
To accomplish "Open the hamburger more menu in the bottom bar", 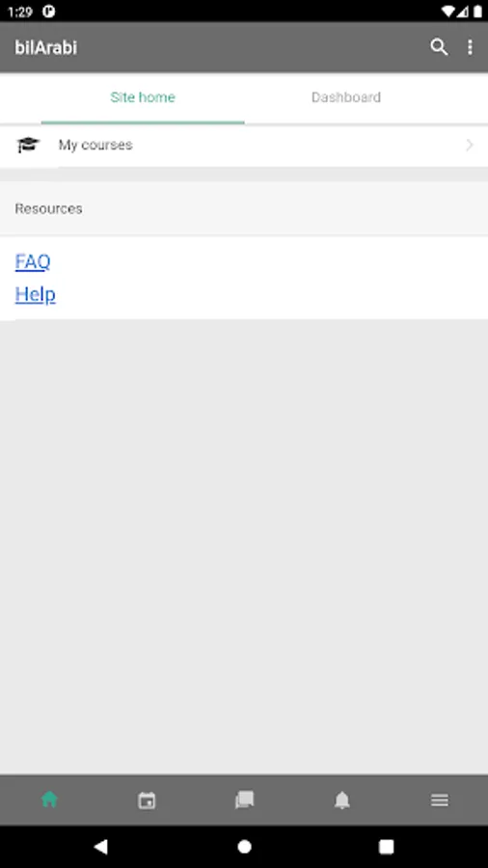I will click(440, 800).
